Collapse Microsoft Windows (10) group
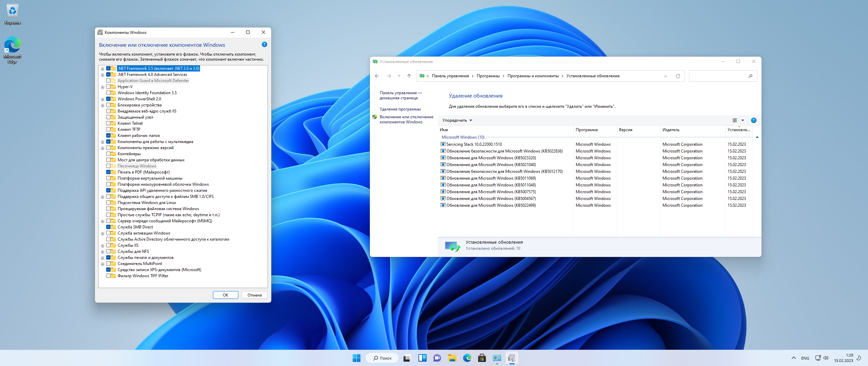This screenshot has height=366, width=868. click(757, 137)
